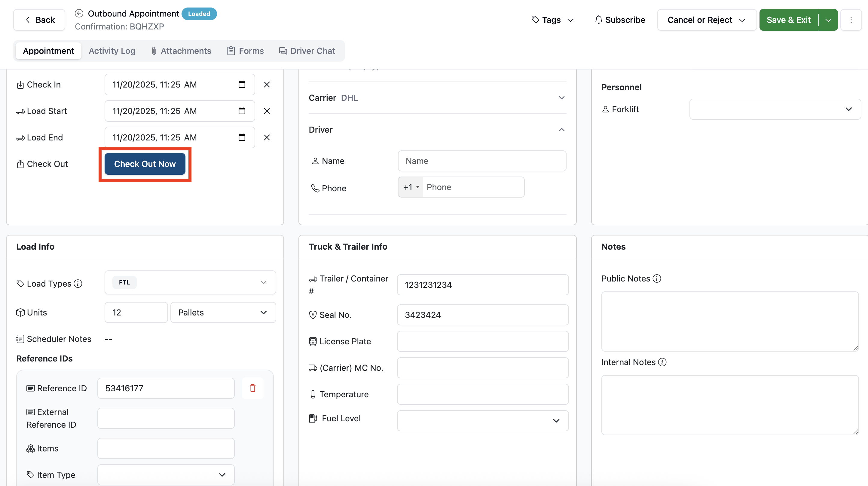The height and width of the screenshot is (486, 868).
Task: Open the three-dot more options menu
Action: pyautogui.click(x=851, y=20)
